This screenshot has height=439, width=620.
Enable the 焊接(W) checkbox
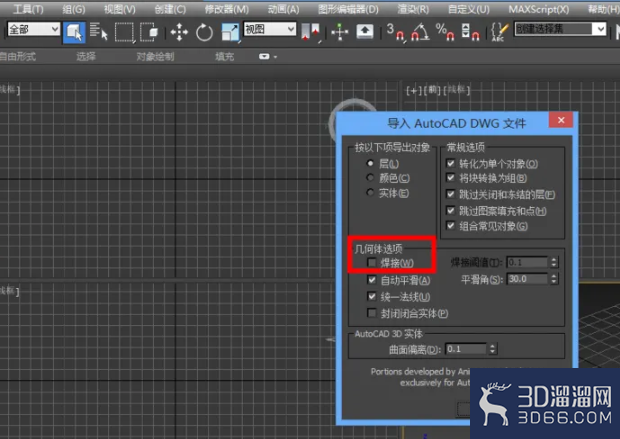click(x=371, y=263)
